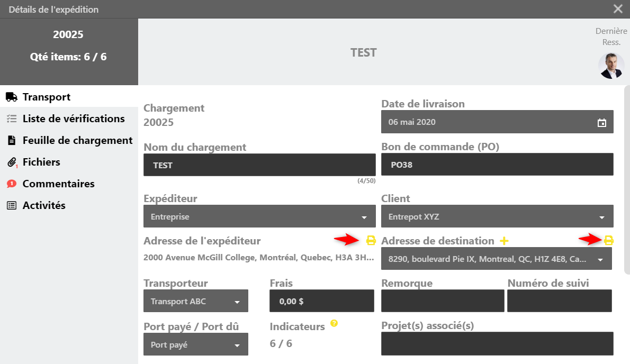Expand the Expéditeur dropdown showing Entreprise
The width and height of the screenshot is (630, 364).
click(364, 217)
